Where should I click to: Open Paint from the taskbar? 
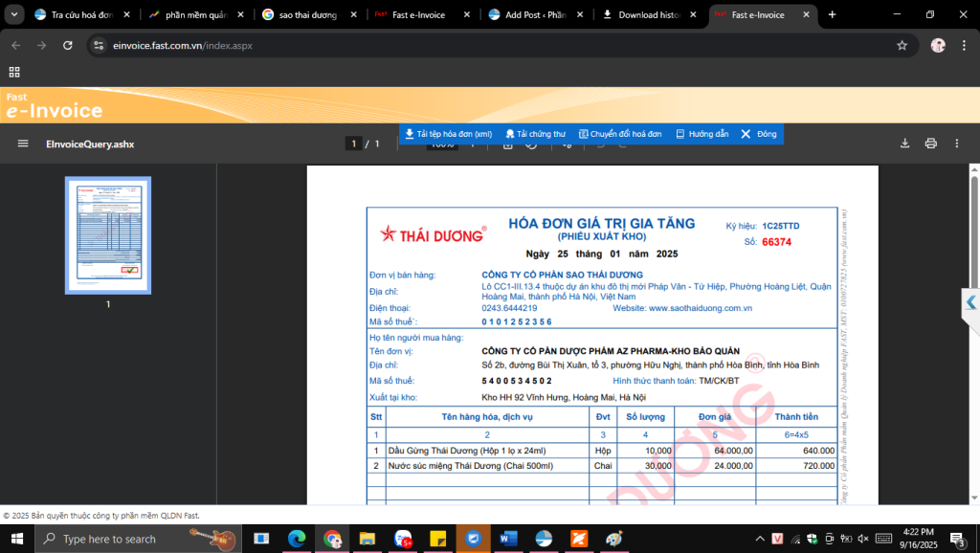click(x=614, y=539)
